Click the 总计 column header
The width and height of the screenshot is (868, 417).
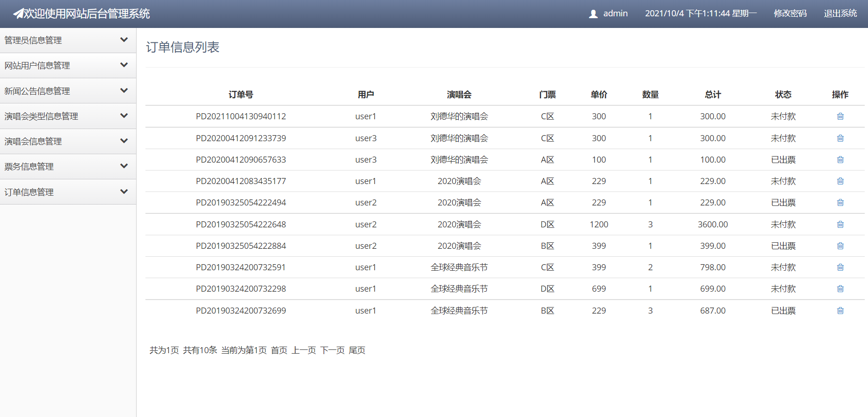coord(713,95)
